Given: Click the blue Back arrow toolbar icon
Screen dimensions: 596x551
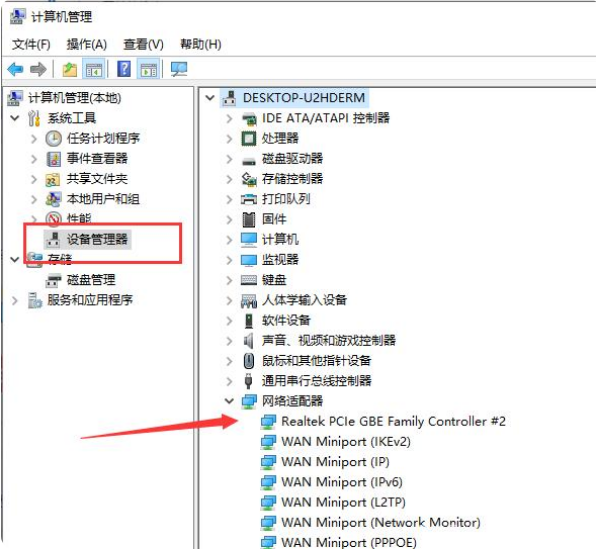Looking at the screenshot, I should pos(16,70).
